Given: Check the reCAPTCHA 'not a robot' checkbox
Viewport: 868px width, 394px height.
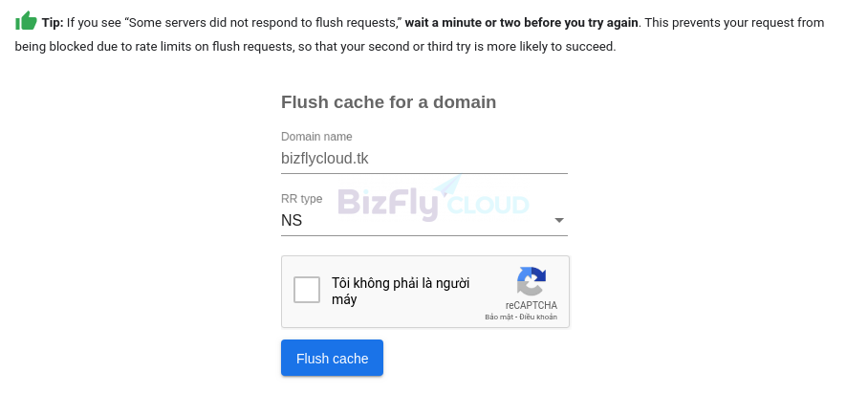Looking at the screenshot, I should click(x=307, y=290).
